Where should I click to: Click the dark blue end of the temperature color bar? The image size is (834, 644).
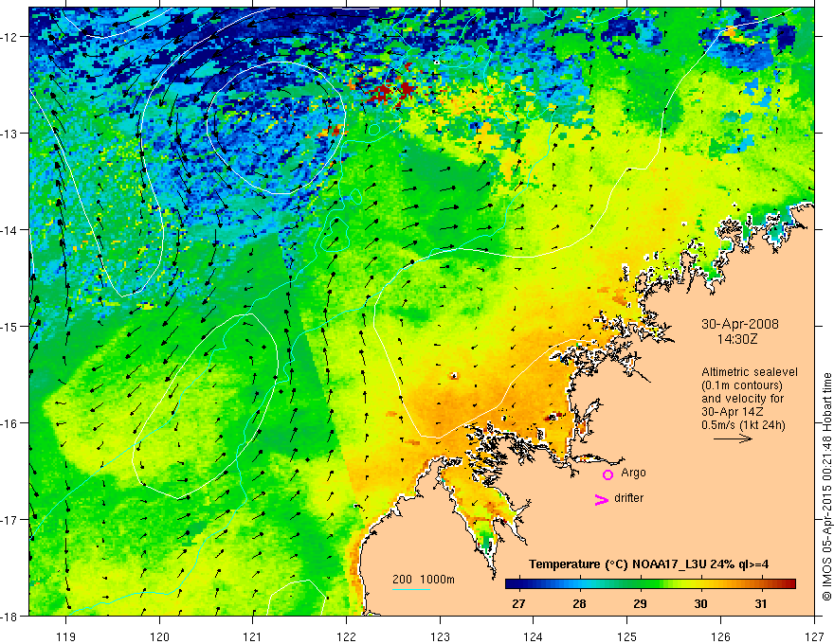(x=512, y=584)
